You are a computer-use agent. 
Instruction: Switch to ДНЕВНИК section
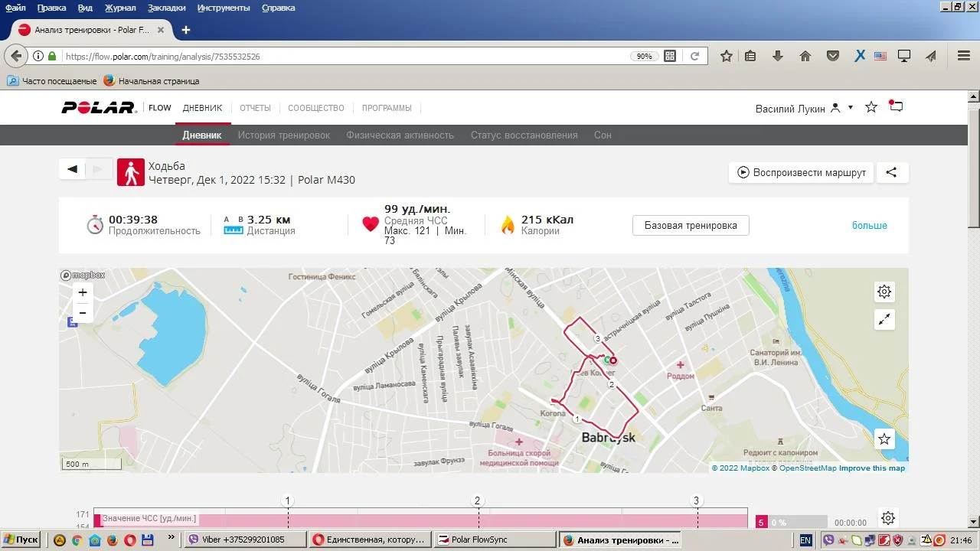pyautogui.click(x=202, y=108)
